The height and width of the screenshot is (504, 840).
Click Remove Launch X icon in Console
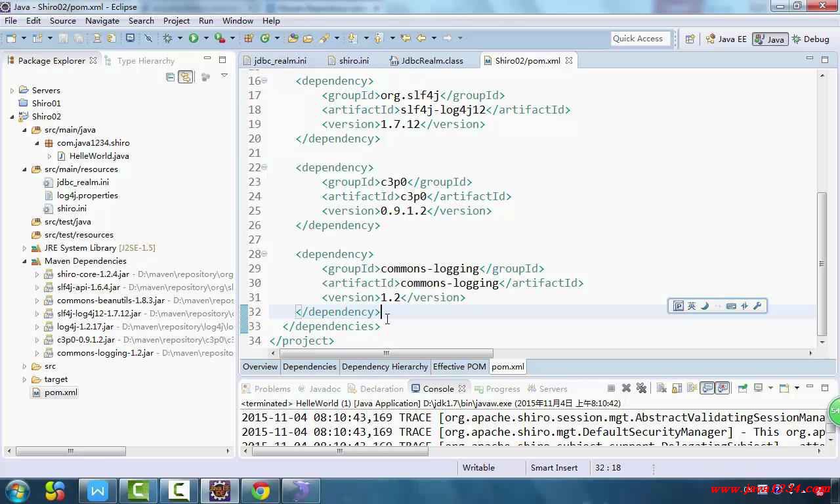pos(626,388)
